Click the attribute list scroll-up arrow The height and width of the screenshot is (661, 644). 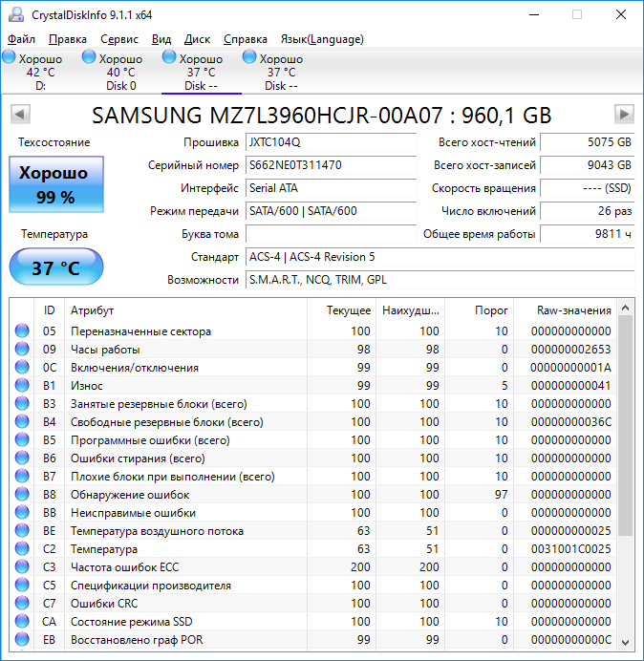[626, 309]
